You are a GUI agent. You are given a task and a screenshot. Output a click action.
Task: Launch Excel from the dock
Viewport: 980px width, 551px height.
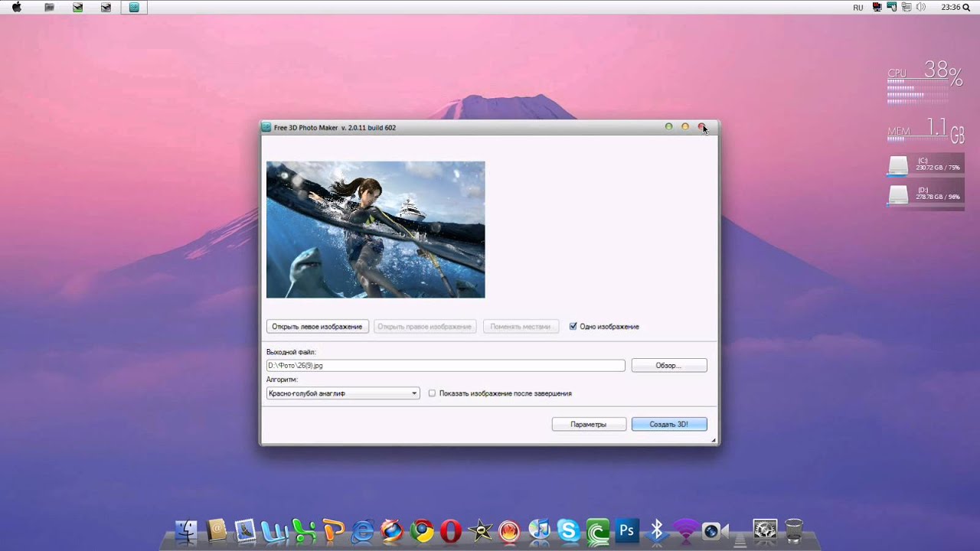304,530
